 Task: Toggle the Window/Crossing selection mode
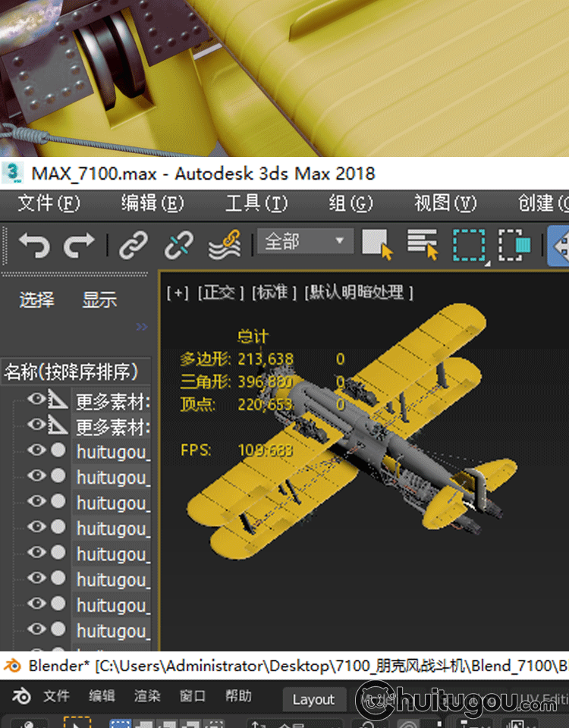[514, 245]
